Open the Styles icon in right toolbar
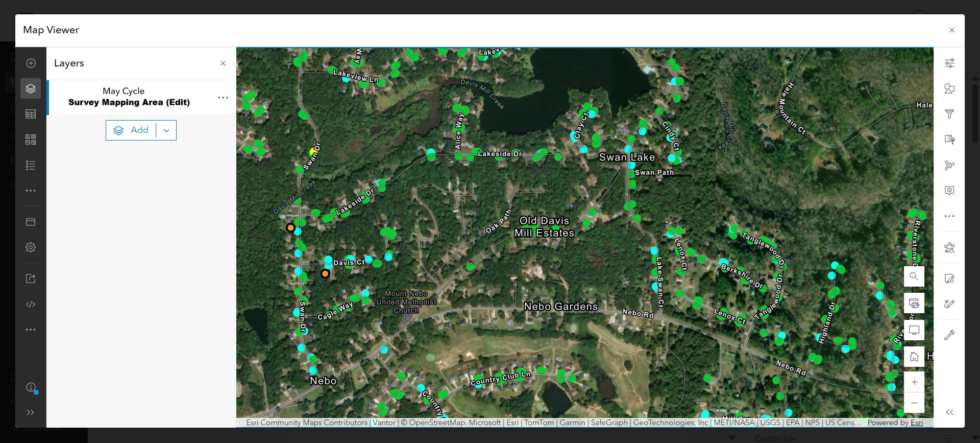 [949, 88]
